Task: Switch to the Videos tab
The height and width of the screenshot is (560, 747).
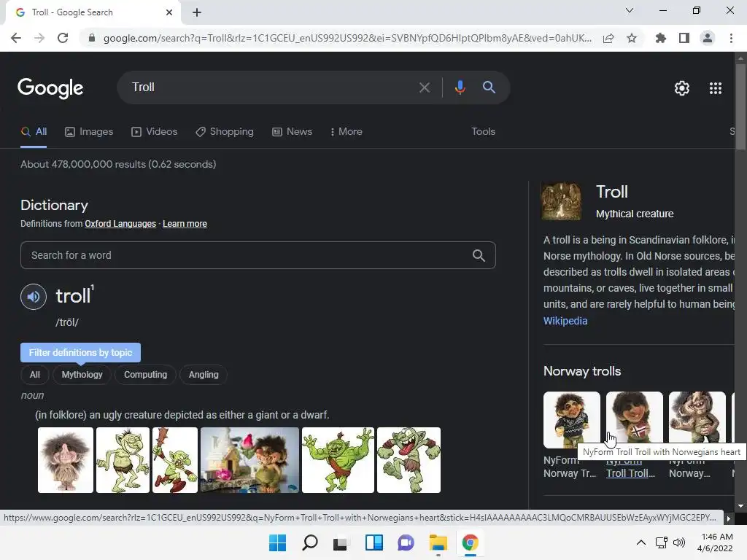Action: [155, 132]
